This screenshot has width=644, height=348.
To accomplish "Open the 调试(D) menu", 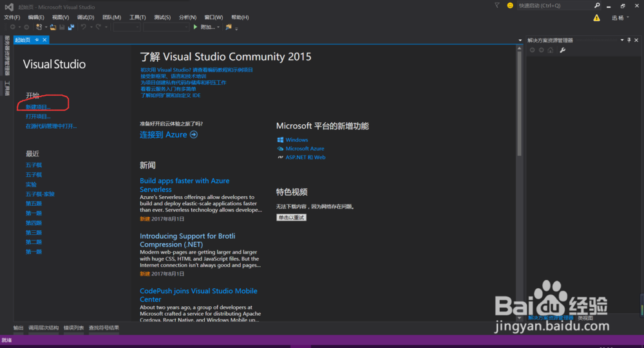I will click(86, 17).
